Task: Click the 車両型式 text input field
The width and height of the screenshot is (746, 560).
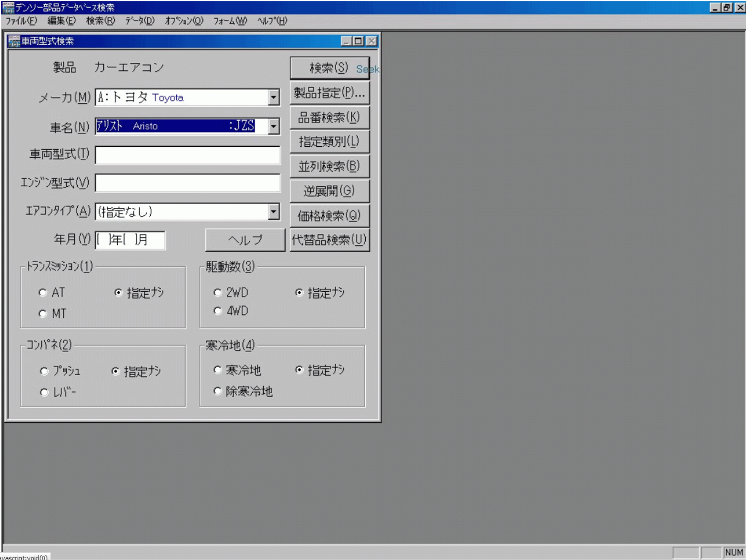Action: coord(187,155)
